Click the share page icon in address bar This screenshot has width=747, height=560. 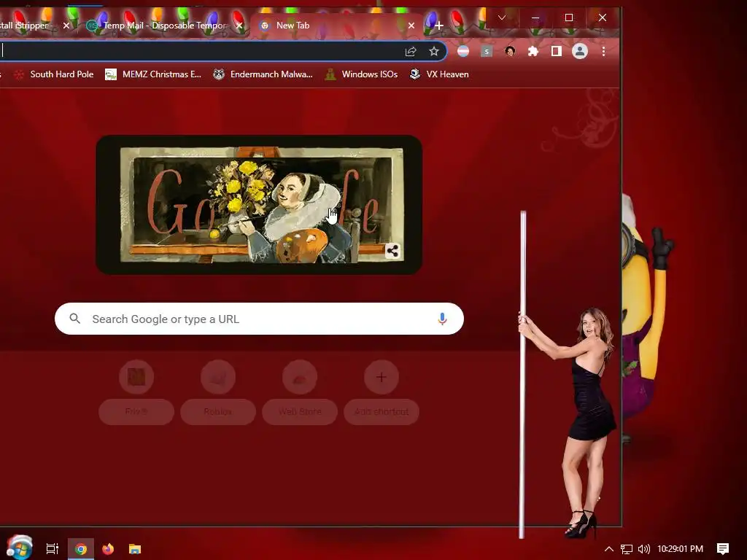(x=411, y=52)
